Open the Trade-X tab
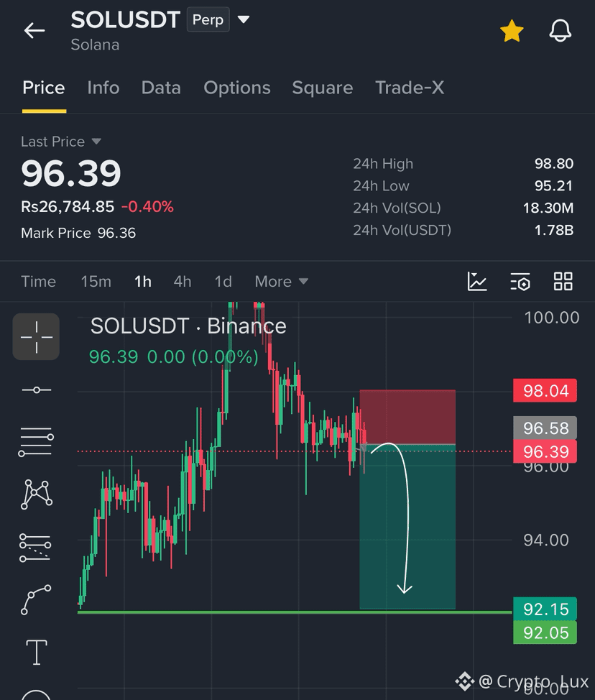The height and width of the screenshot is (700, 595). click(410, 88)
